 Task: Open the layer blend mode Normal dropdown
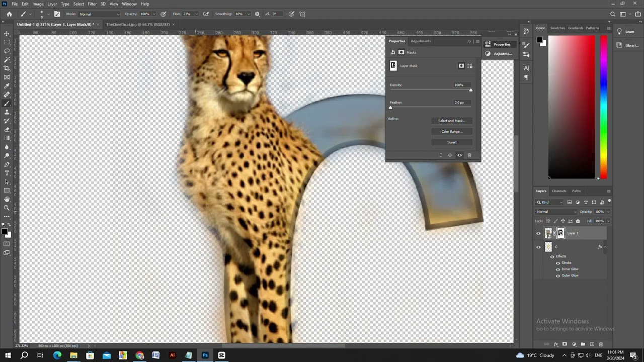(x=555, y=212)
